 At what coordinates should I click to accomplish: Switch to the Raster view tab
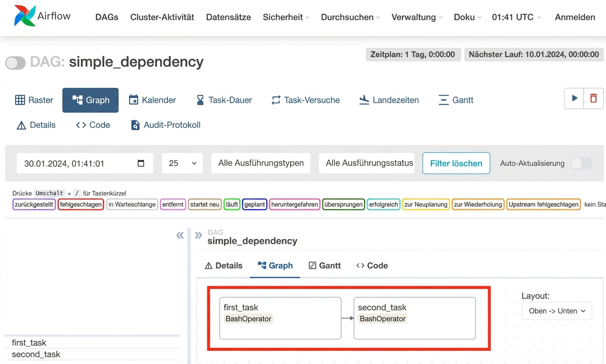pyautogui.click(x=34, y=100)
